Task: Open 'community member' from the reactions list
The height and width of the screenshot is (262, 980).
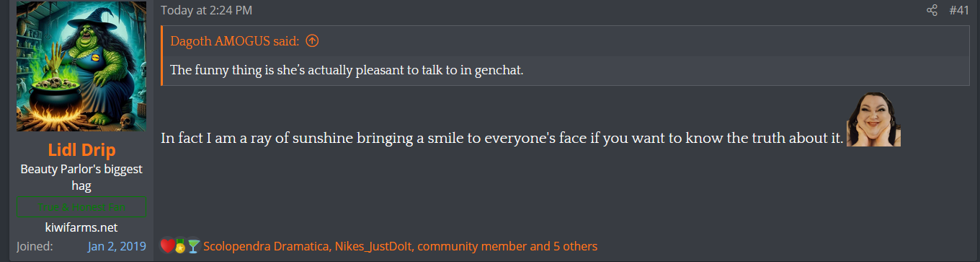Action: tap(472, 246)
